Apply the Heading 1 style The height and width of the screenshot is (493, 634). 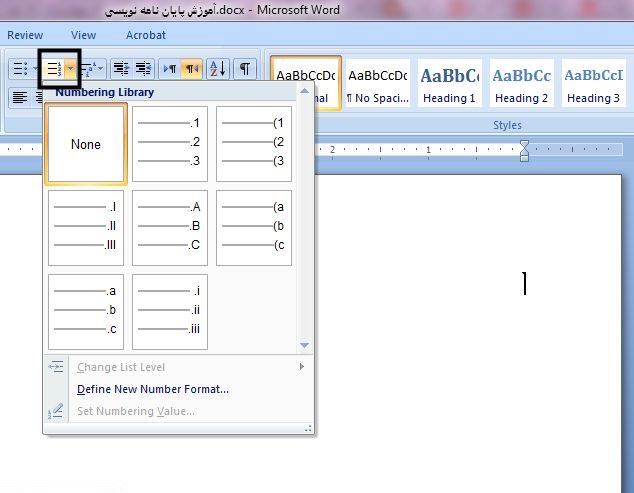[449, 84]
